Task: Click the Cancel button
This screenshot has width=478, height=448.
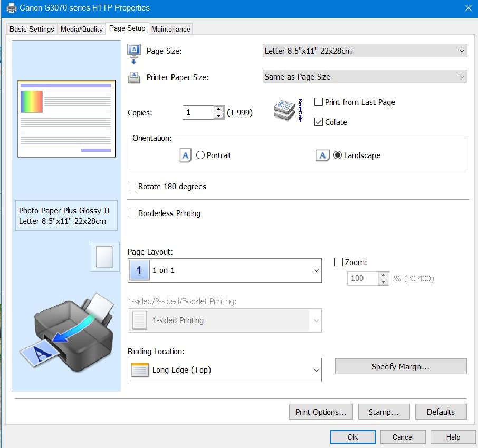Action: [x=403, y=437]
